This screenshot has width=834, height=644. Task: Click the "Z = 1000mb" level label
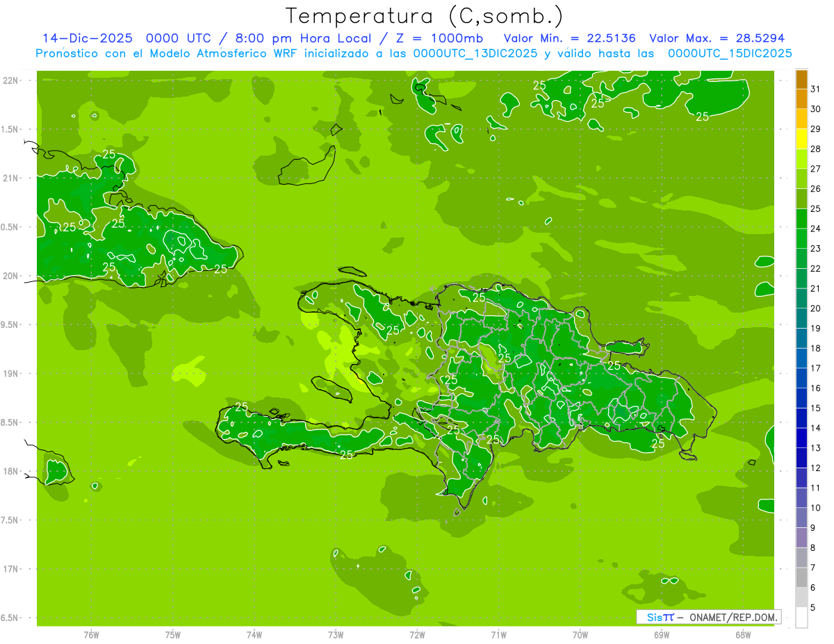point(441,38)
